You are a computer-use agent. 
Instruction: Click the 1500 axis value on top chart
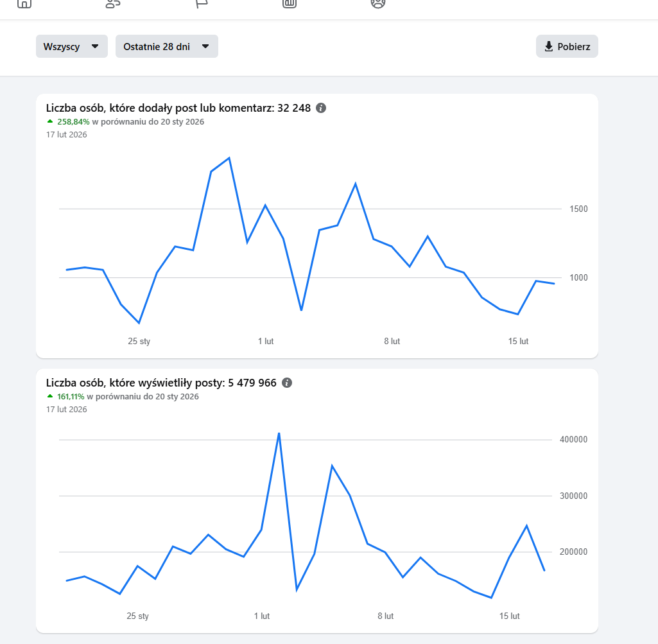click(x=578, y=209)
